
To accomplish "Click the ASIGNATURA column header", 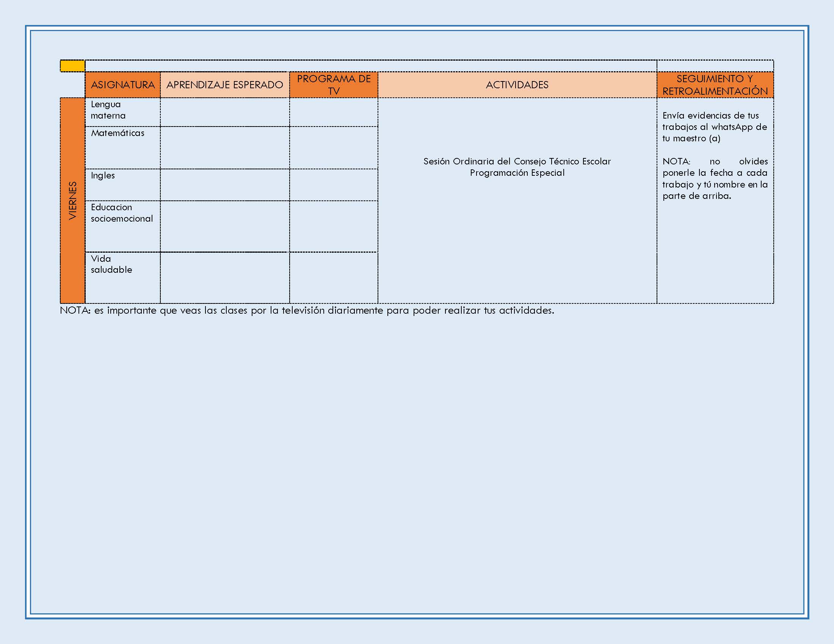I will pos(122,85).
